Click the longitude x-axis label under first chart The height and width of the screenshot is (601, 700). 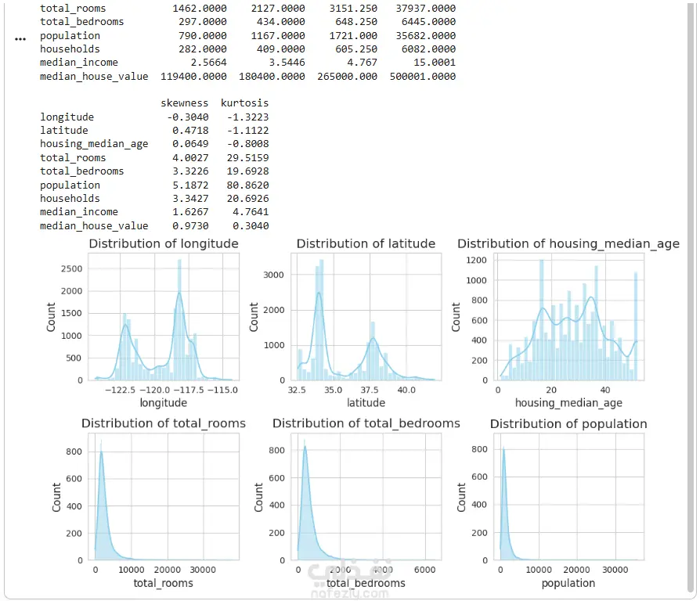(164, 402)
